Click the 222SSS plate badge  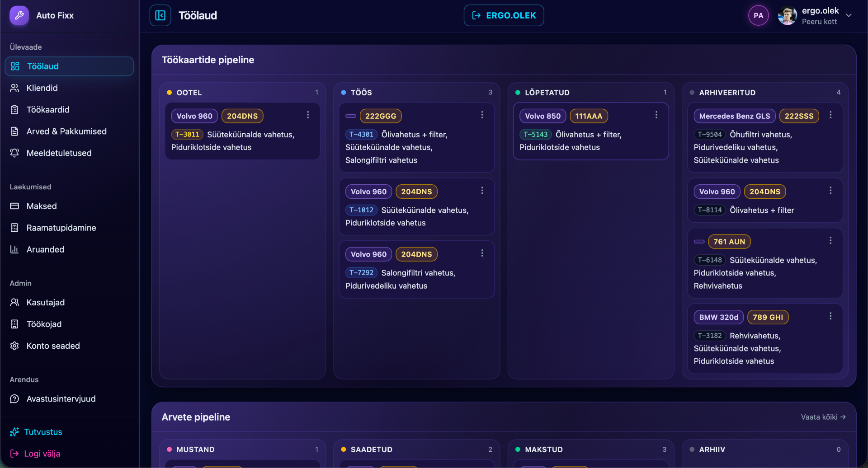click(x=799, y=116)
